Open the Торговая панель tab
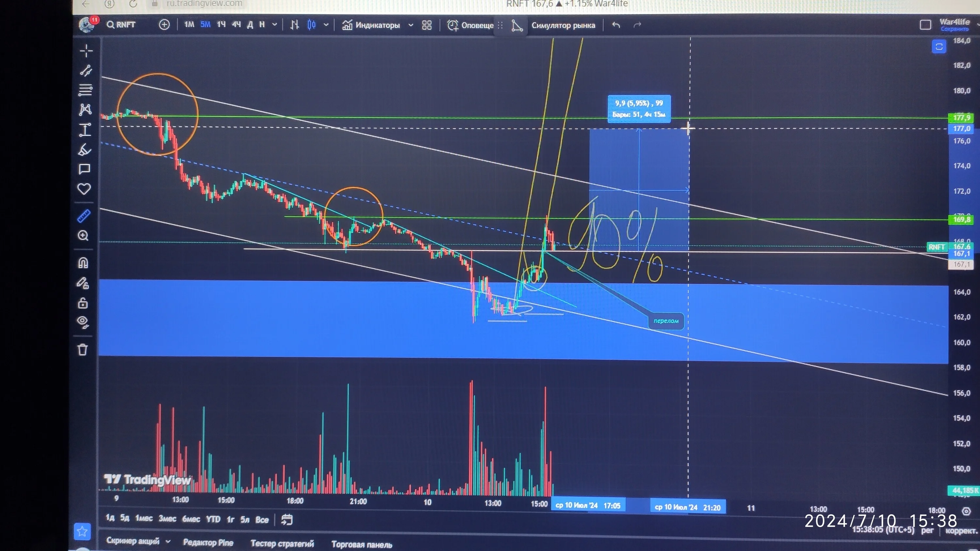Image resolution: width=980 pixels, height=551 pixels. [362, 544]
